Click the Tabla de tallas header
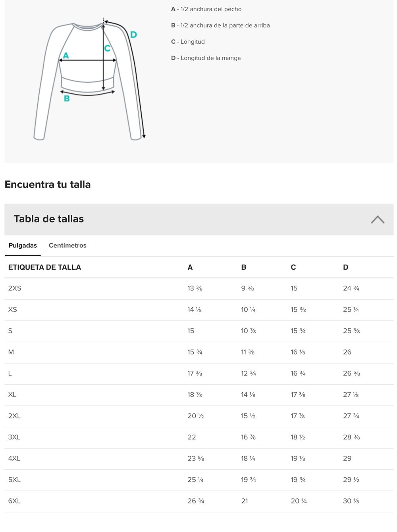The width and height of the screenshot is (397, 532). point(49,219)
